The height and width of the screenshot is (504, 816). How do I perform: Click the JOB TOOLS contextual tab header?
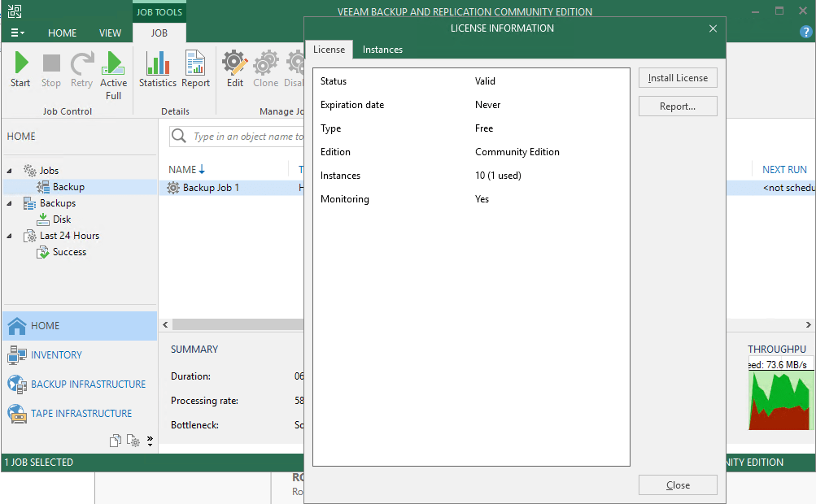pos(159,12)
